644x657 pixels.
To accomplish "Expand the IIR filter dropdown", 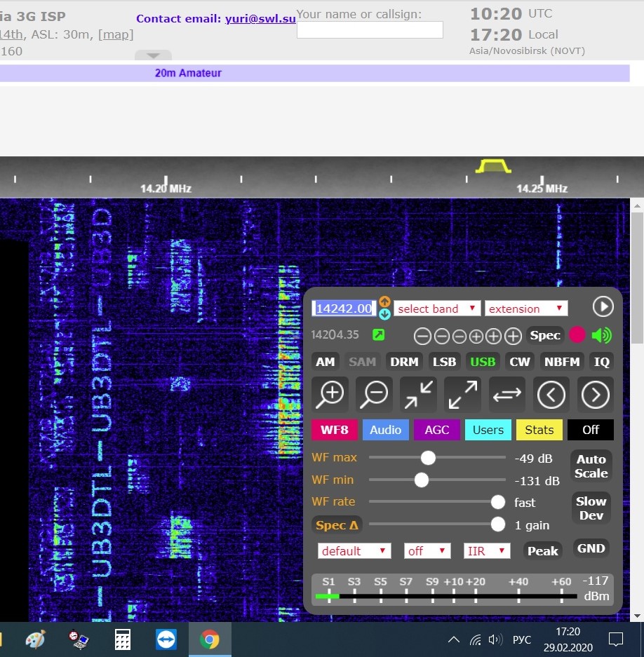I will click(487, 551).
